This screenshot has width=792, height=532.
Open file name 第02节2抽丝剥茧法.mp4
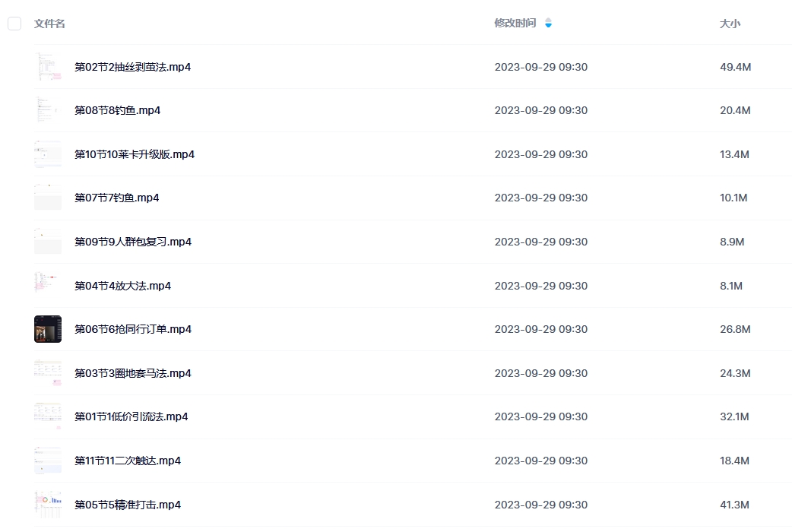pyautogui.click(x=133, y=67)
